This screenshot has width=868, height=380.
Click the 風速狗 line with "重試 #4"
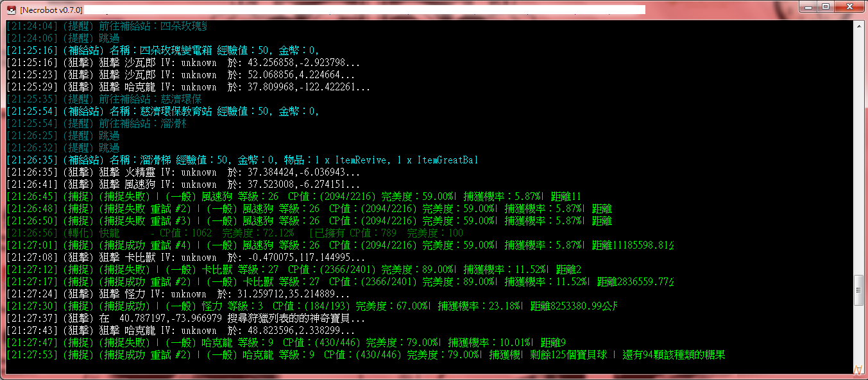point(340,245)
